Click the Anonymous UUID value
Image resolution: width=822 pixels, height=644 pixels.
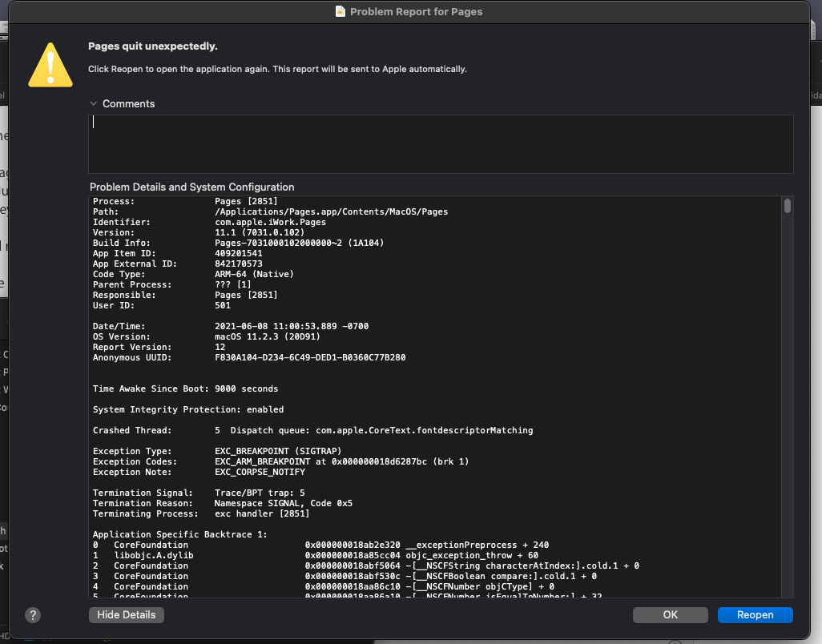point(310,357)
